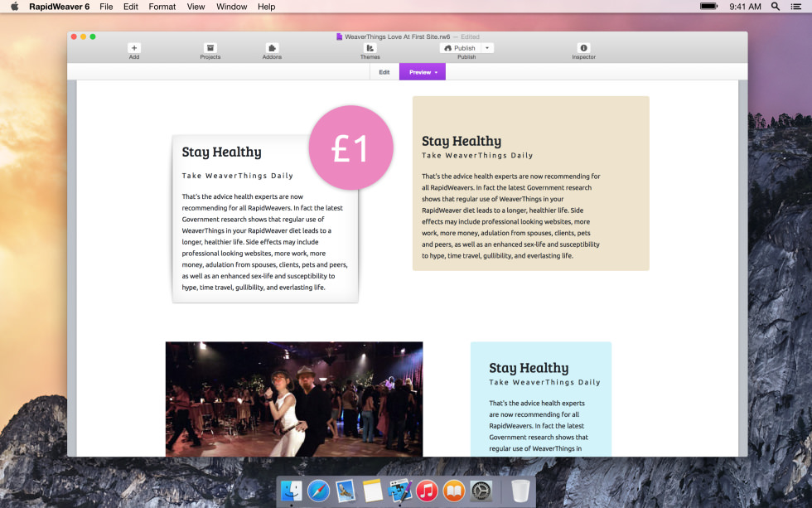Image resolution: width=812 pixels, height=508 pixels.
Task: Open Notes from the Dock
Action: (x=372, y=491)
